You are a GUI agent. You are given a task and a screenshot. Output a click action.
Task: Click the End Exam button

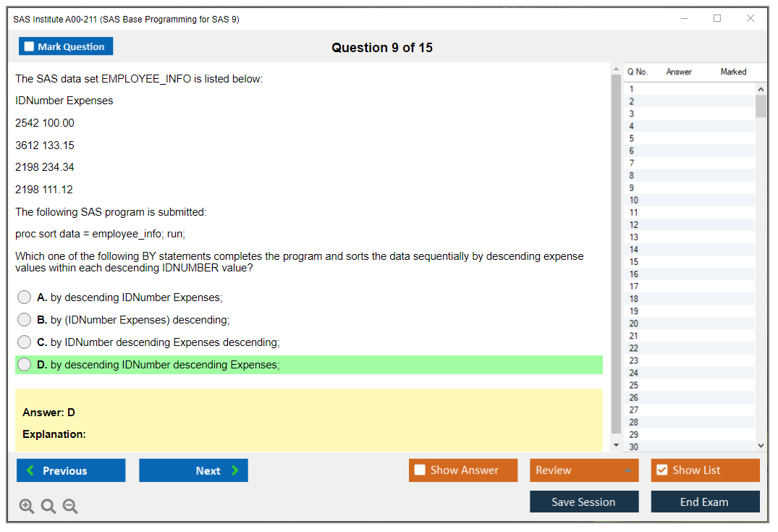(705, 502)
